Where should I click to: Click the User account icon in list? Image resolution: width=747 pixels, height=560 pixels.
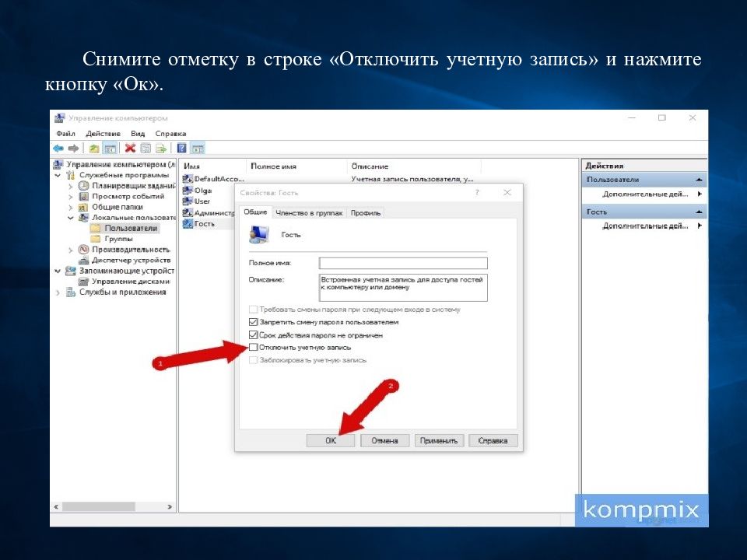coord(188,201)
